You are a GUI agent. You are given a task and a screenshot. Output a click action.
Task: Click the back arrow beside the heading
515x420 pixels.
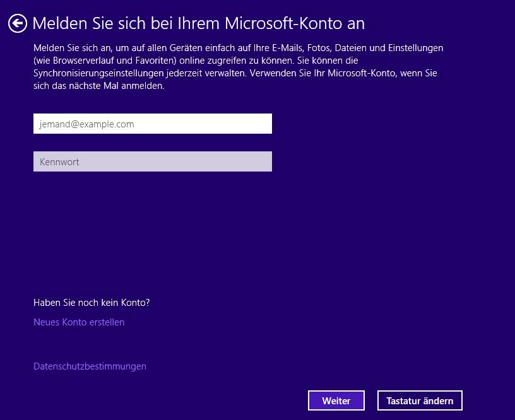pos(18,23)
